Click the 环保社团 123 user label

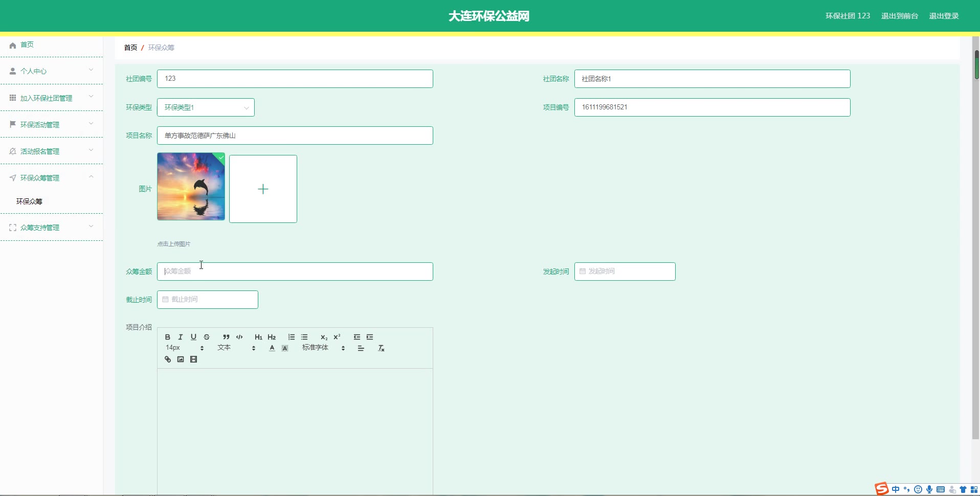[x=848, y=16]
